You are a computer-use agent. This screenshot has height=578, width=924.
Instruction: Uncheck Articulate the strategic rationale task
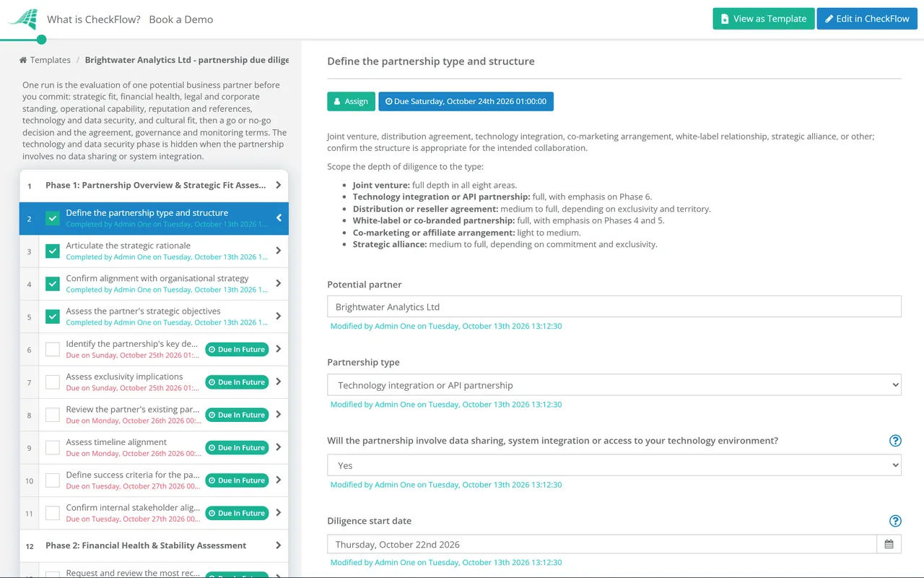[x=53, y=251]
